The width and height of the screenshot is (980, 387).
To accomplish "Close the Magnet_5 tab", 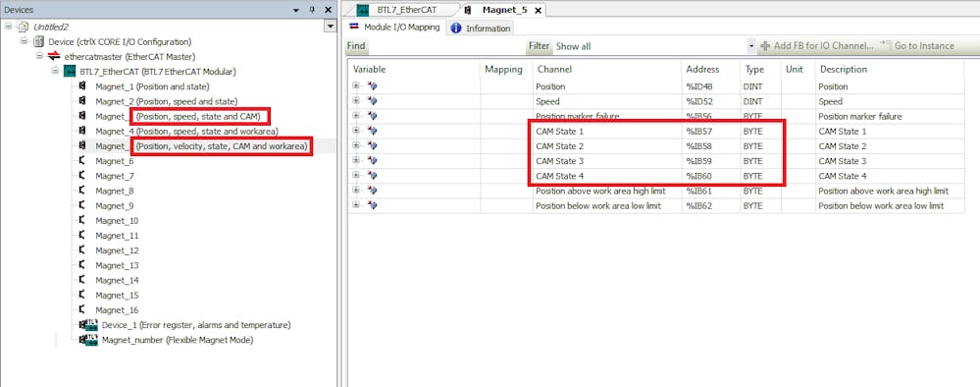I will tap(539, 10).
